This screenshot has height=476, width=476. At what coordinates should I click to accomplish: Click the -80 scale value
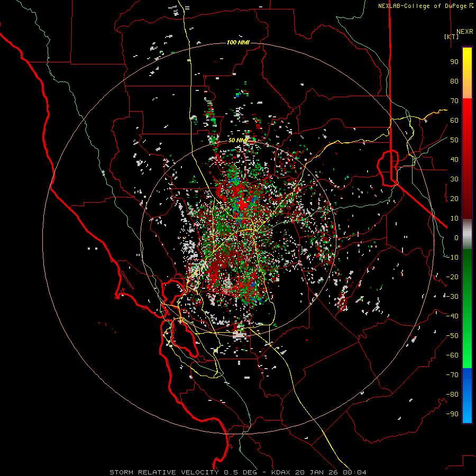coord(452,395)
